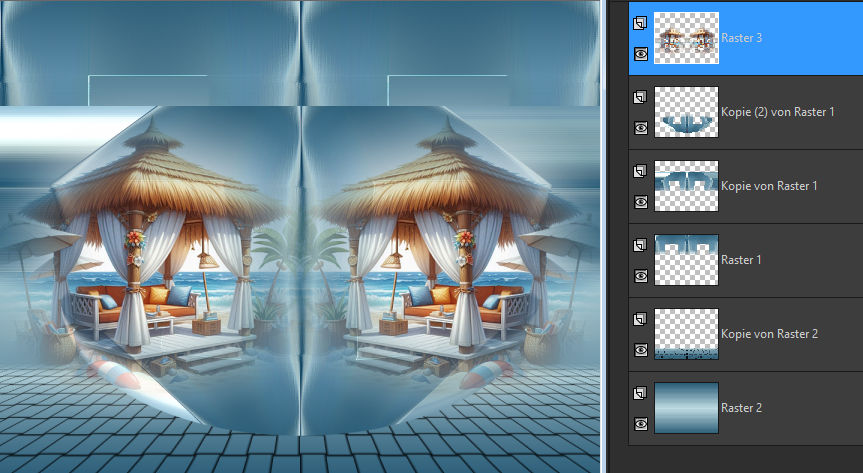Select the Kopie (2) von Raster 1 thumbnail
Image resolution: width=863 pixels, height=473 pixels.
point(686,112)
